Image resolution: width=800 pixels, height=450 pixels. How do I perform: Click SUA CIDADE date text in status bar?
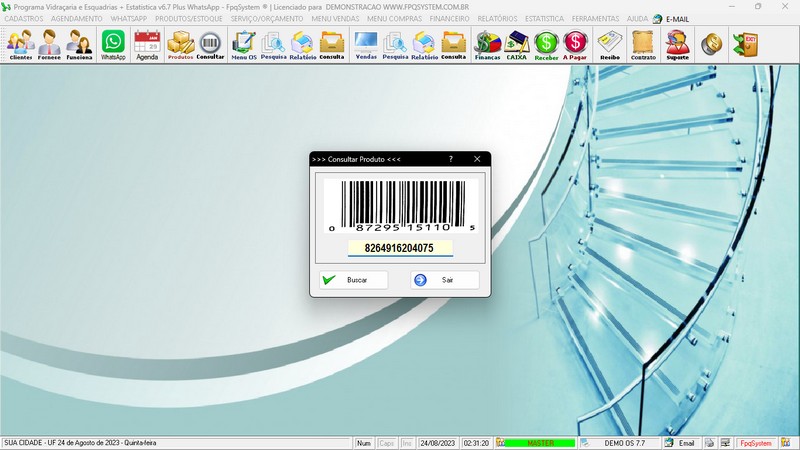point(81,443)
